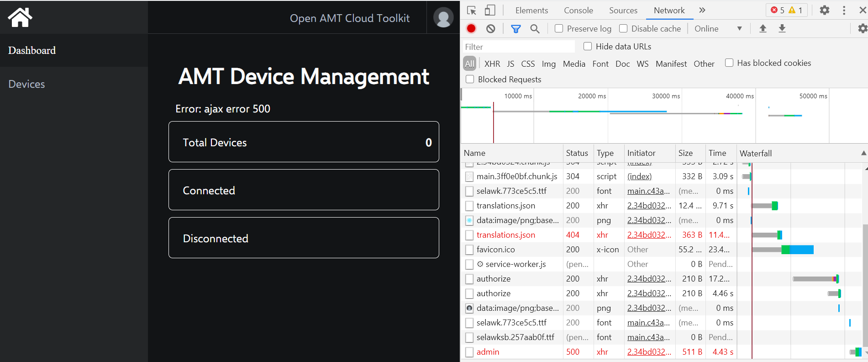Image resolution: width=868 pixels, height=362 pixels.
Task: Enable Disable cache checkbox
Action: point(623,28)
